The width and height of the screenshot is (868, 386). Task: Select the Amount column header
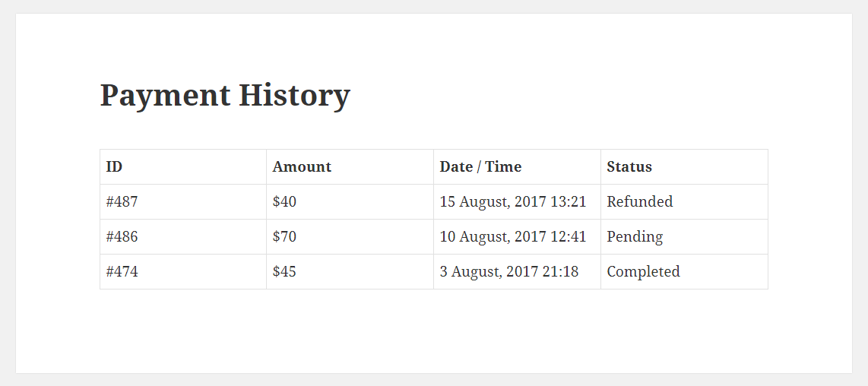click(x=302, y=166)
